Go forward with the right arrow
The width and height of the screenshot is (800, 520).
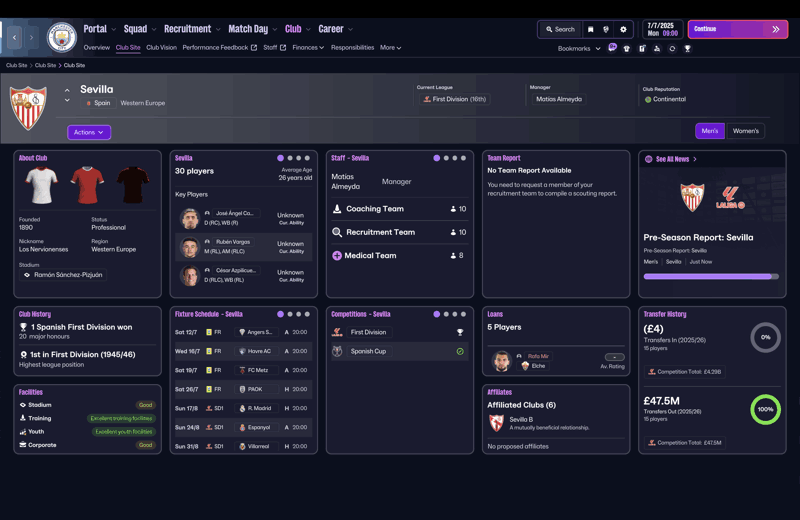click(x=31, y=37)
